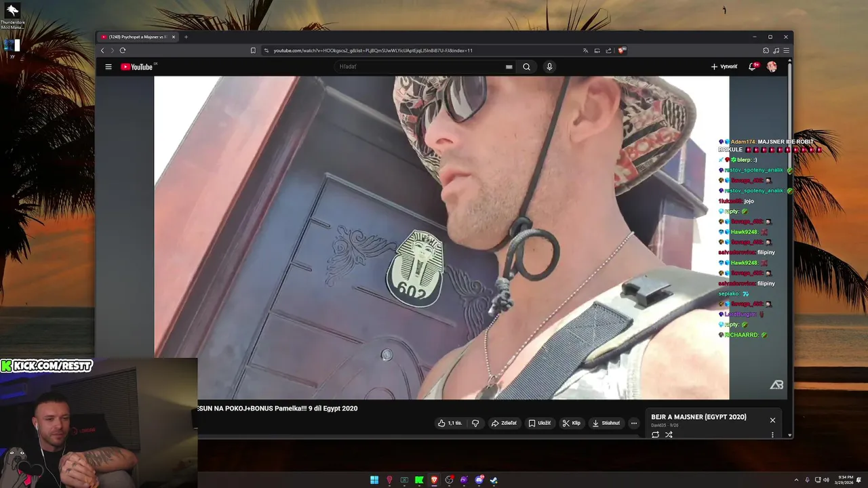This screenshot has height=488, width=868.
Task: Save the video with Uložiť
Action: [540, 423]
